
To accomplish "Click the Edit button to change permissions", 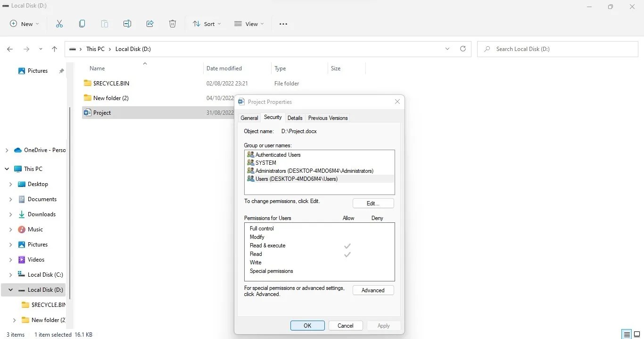I will click(x=373, y=203).
